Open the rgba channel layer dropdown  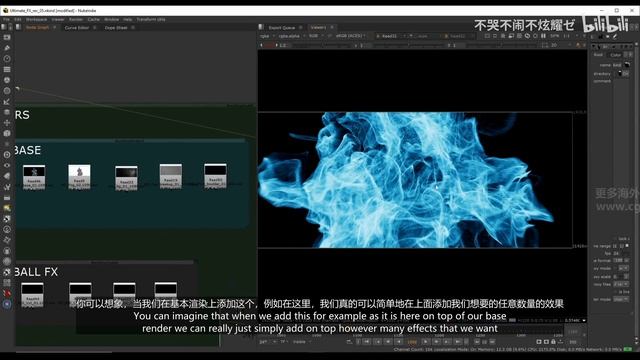267,36
